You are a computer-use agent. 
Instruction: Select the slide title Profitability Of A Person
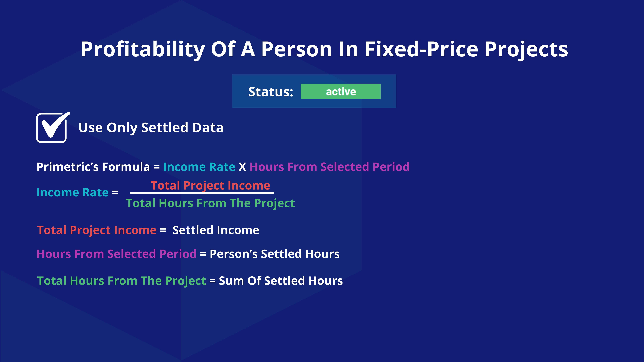(x=324, y=49)
